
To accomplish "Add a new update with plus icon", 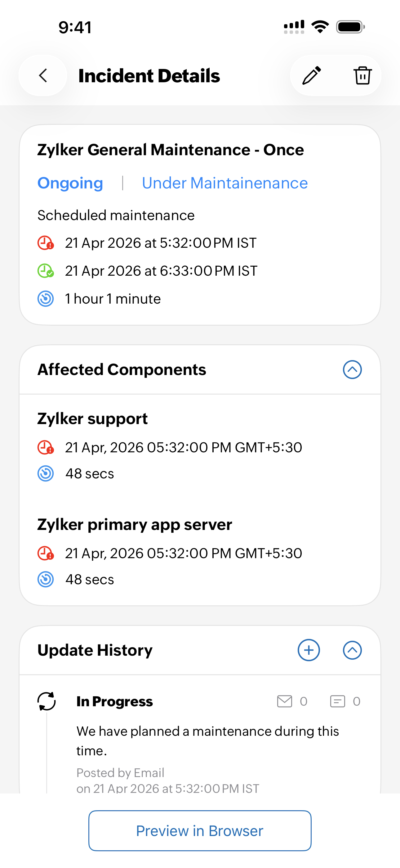I will (309, 650).
